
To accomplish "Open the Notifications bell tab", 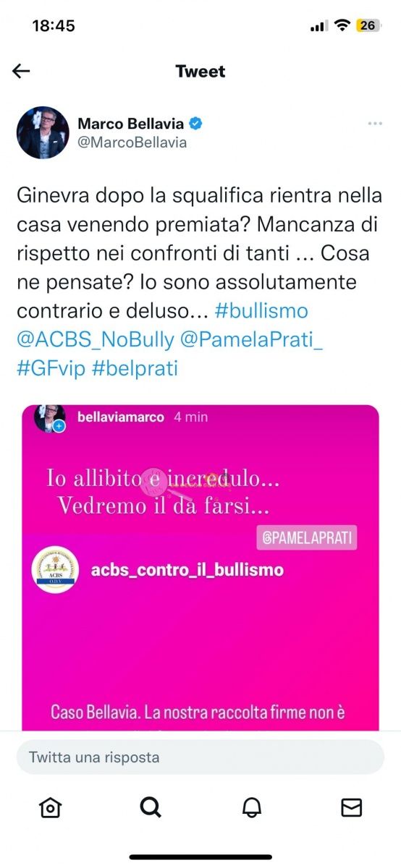I will pyautogui.click(x=251, y=807).
